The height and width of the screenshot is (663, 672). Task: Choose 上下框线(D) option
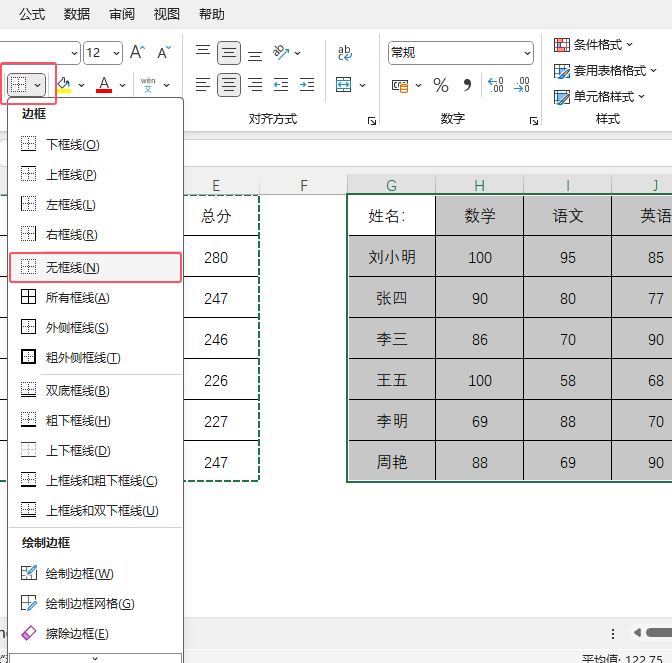coord(95,450)
